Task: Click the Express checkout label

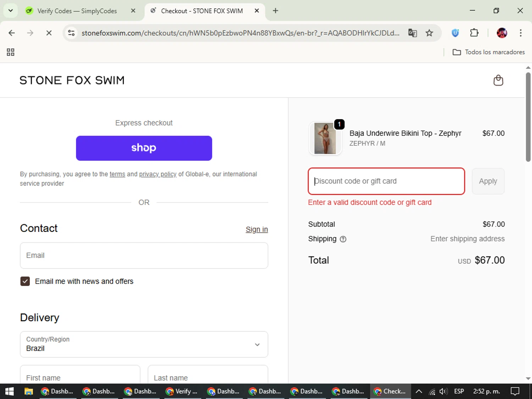Action: (x=144, y=123)
